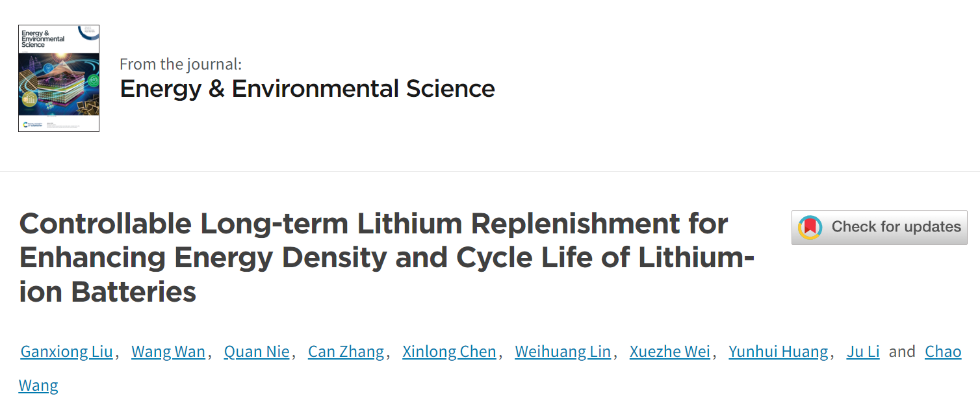Click the Crossmark bookmark icon
Screen dimensions: 980x407
810,228
